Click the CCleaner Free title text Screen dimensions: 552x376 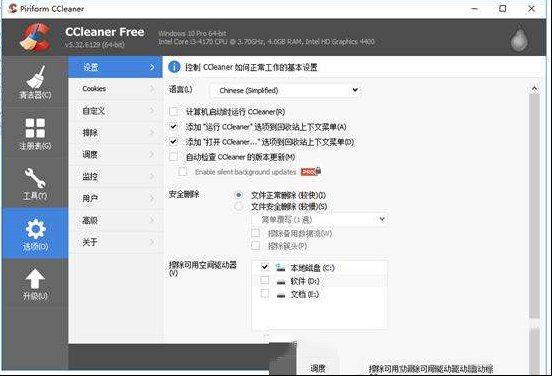pyautogui.click(x=105, y=32)
